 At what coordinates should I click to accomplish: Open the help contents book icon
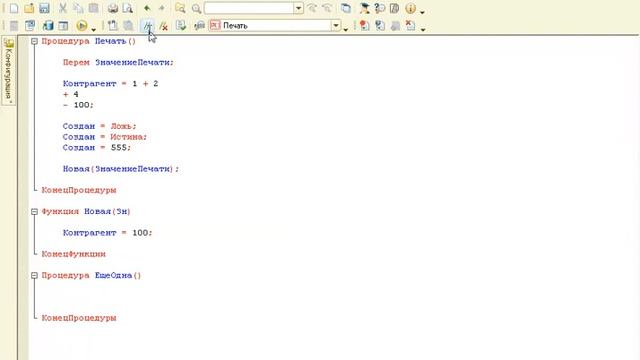click(x=395, y=8)
